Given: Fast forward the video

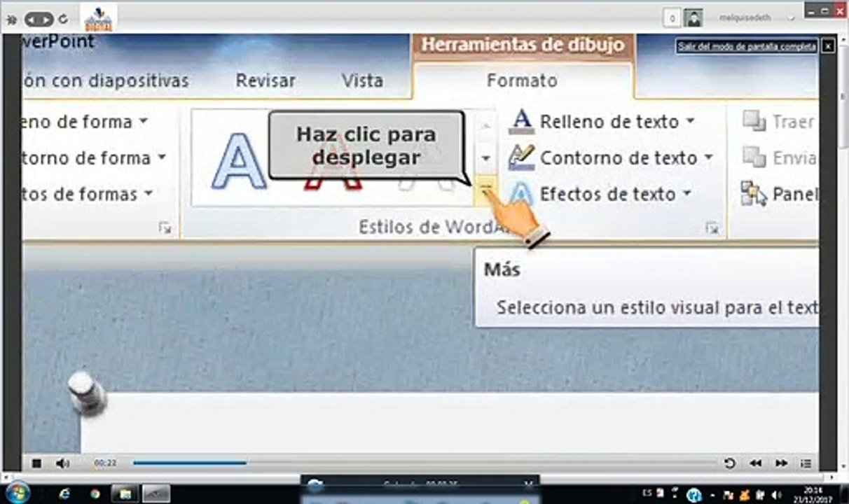Looking at the screenshot, I should pyautogui.click(x=781, y=463).
